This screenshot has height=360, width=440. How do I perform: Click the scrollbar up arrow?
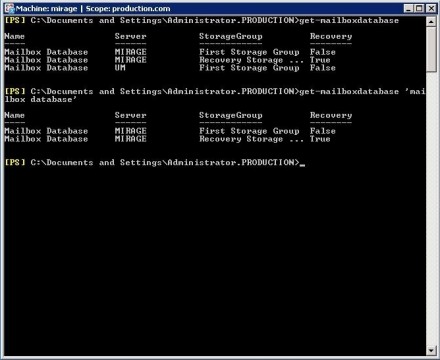pos(431,22)
